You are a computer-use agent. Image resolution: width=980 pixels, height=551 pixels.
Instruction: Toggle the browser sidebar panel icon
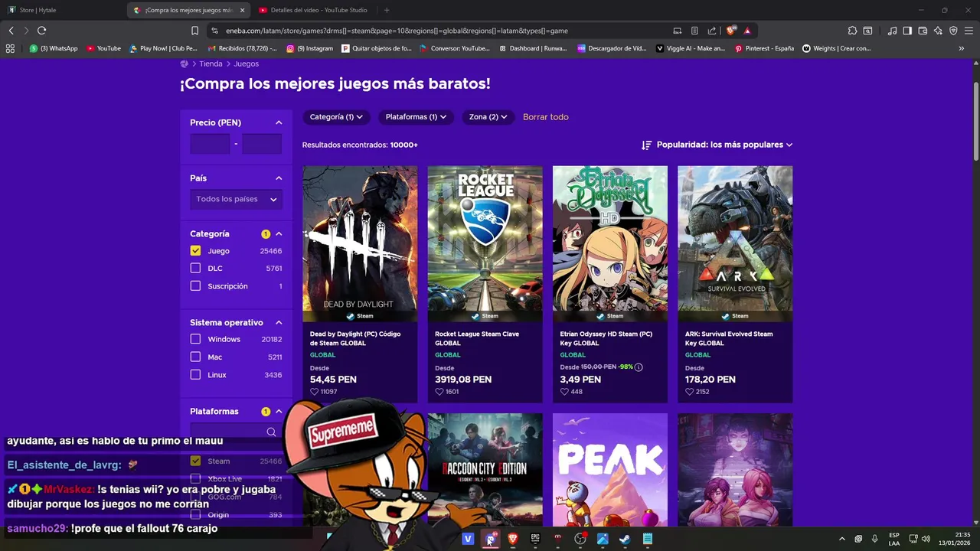coord(907,31)
